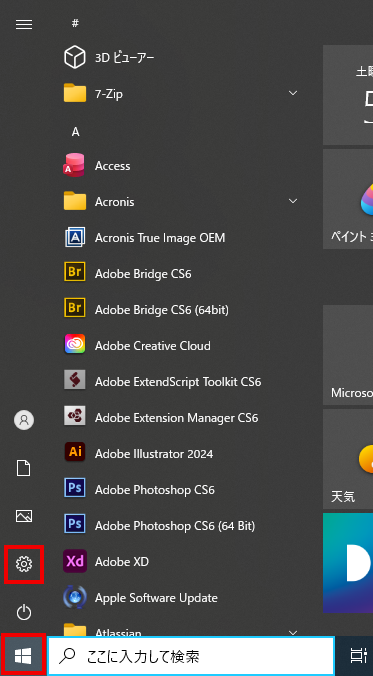The width and height of the screenshot is (373, 676).
Task: Open the user account icon
Action: 24,419
